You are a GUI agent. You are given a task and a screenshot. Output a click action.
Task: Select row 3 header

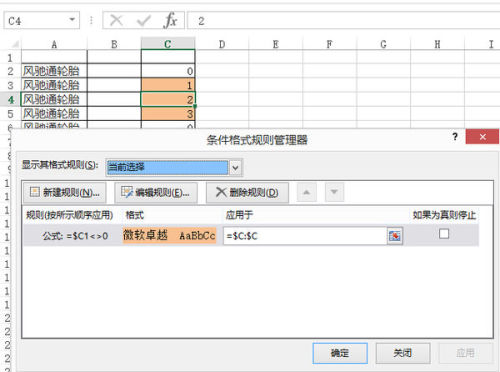pos(10,85)
